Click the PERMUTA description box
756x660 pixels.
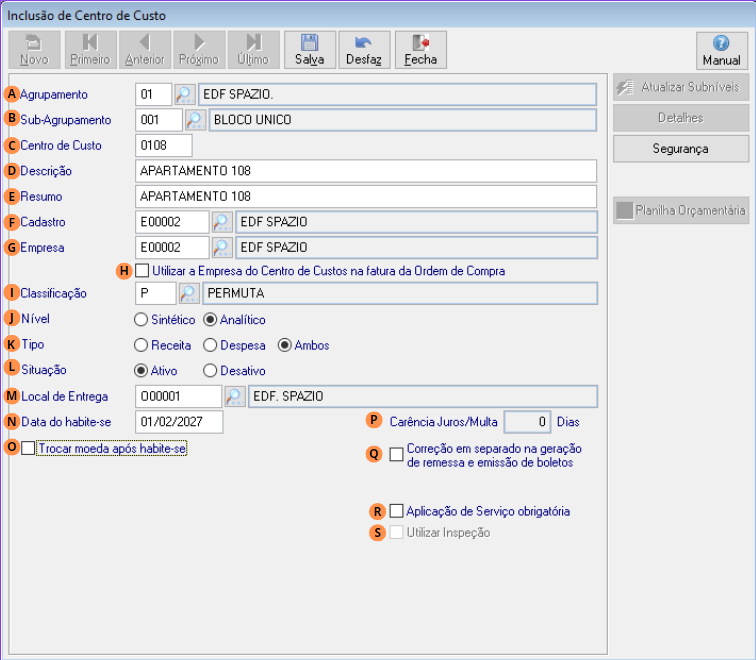(400, 294)
